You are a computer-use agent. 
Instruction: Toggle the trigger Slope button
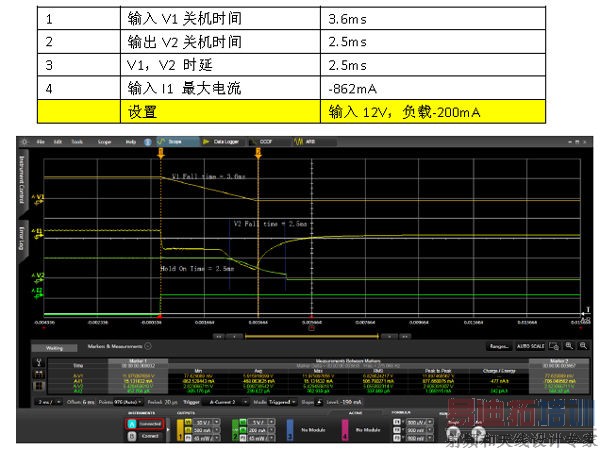click(x=318, y=402)
